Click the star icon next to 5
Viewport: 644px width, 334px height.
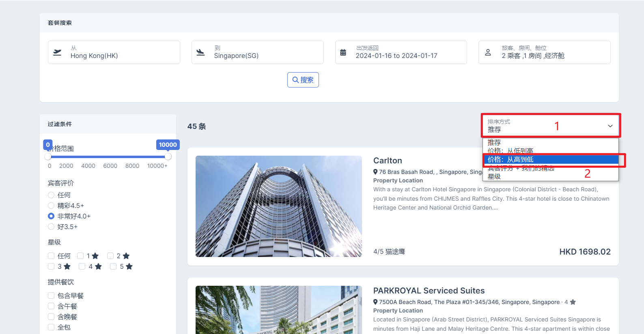click(129, 266)
